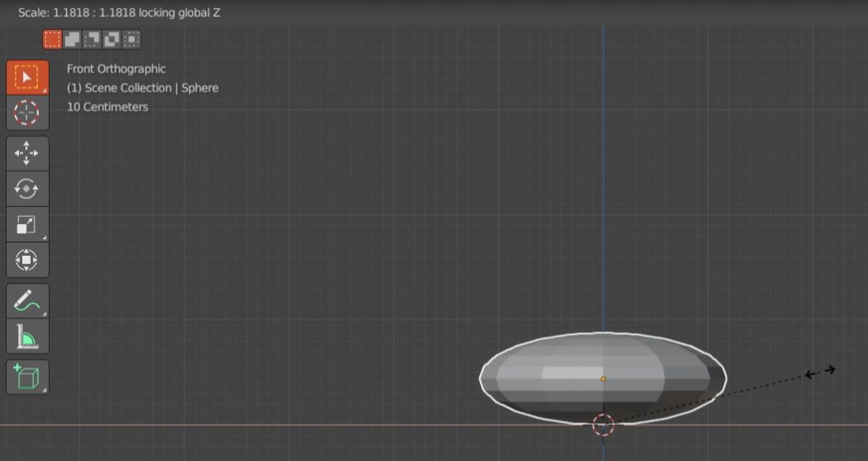This screenshot has height=461, width=868.
Task: Click the Add Cube tool
Action: (x=27, y=377)
